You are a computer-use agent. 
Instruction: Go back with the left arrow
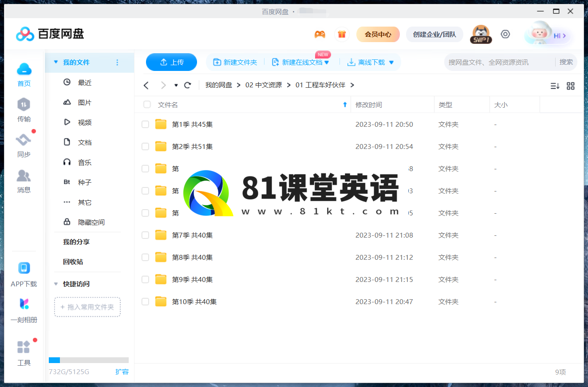click(146, 85)
